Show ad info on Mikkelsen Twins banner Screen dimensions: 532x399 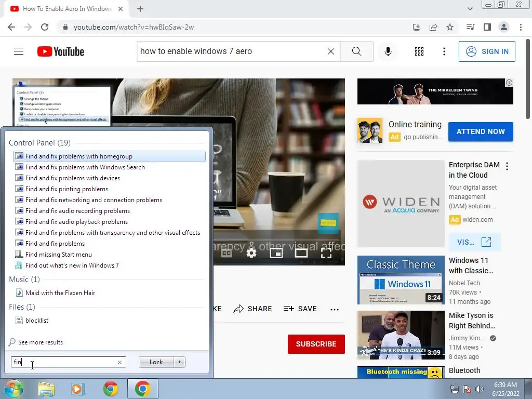509,83
